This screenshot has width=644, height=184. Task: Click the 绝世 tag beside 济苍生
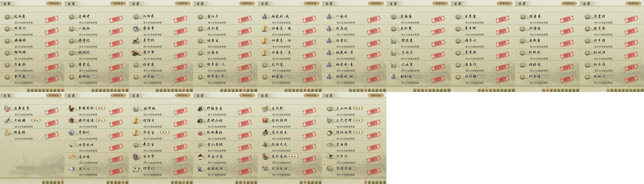point(165,132)
